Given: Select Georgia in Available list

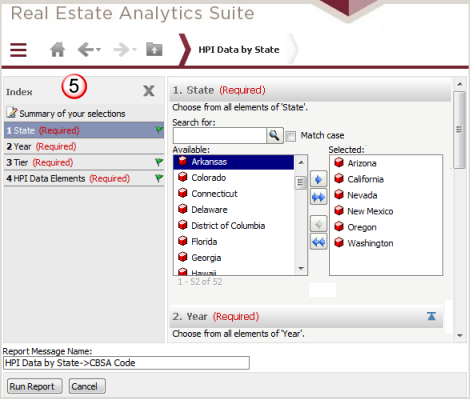Looking at the screenshot, I should pos(234,258).
